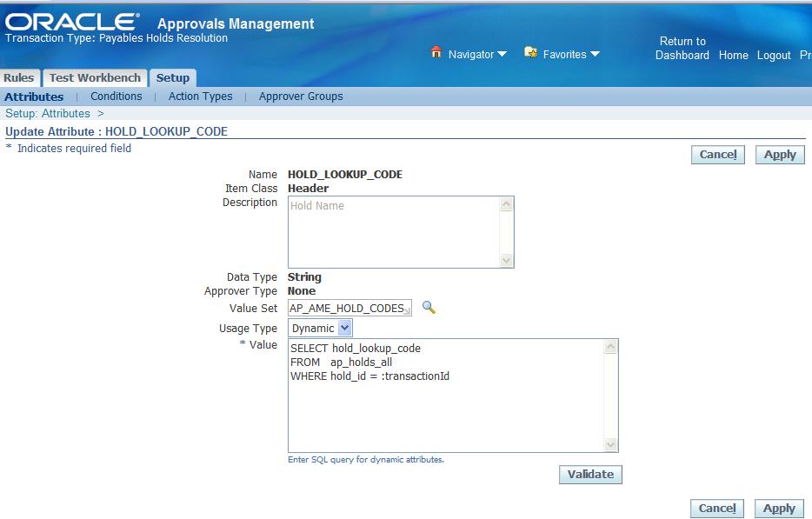Click the HOLD_LOOKUP_CODE name value text

tap(345, 175)
